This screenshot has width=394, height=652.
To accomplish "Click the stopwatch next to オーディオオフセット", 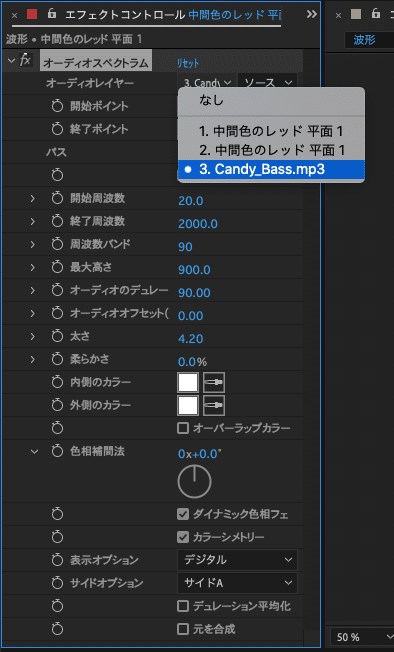I will click(57, 313).
